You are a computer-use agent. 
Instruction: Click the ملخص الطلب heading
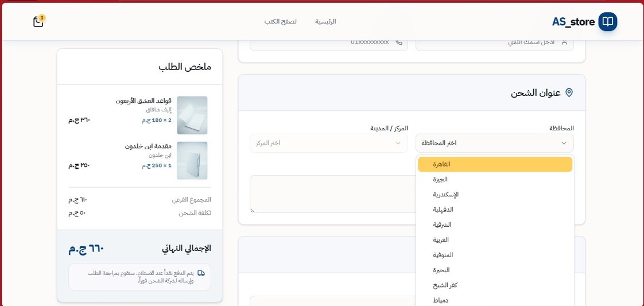point(185,67)
